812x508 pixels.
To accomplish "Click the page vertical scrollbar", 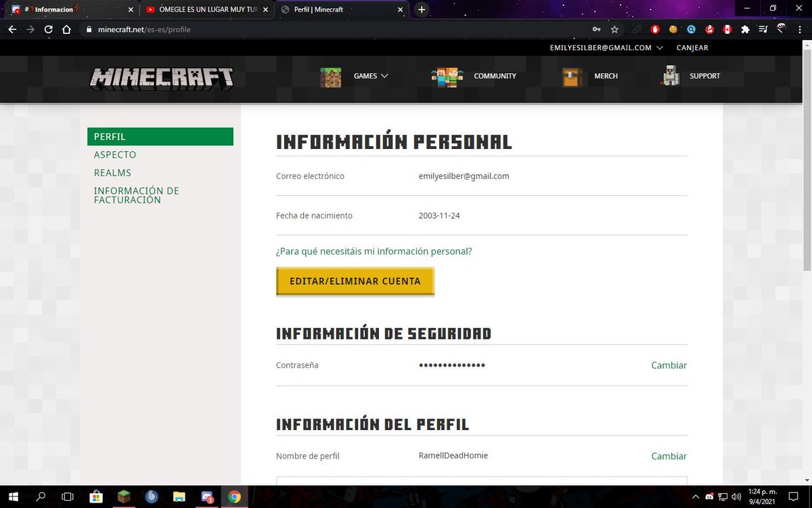I will [807, 159].
